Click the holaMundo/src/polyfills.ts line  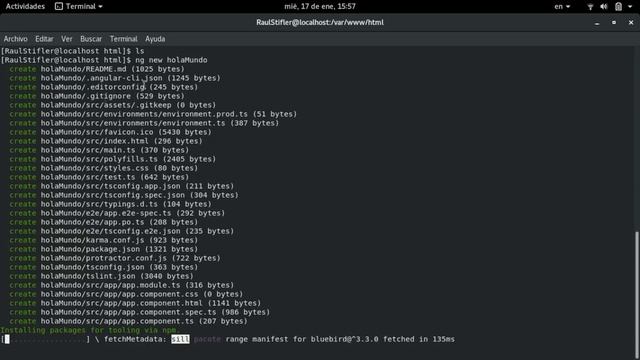(113, 159)
